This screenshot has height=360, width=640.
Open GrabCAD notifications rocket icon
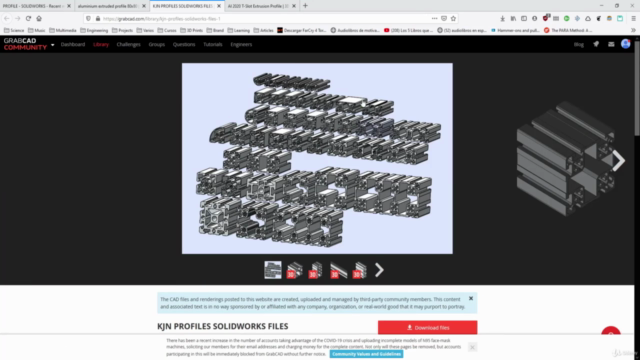tap(596, 44)
